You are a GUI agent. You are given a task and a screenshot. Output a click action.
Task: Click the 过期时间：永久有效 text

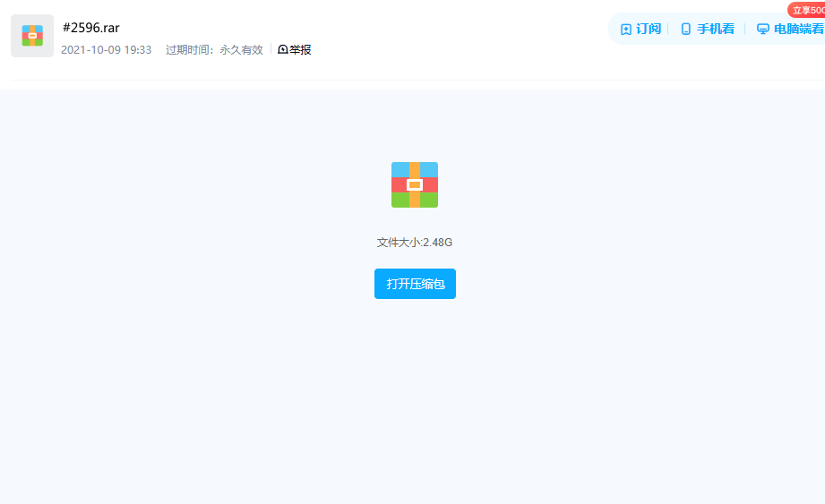[214, 50]
